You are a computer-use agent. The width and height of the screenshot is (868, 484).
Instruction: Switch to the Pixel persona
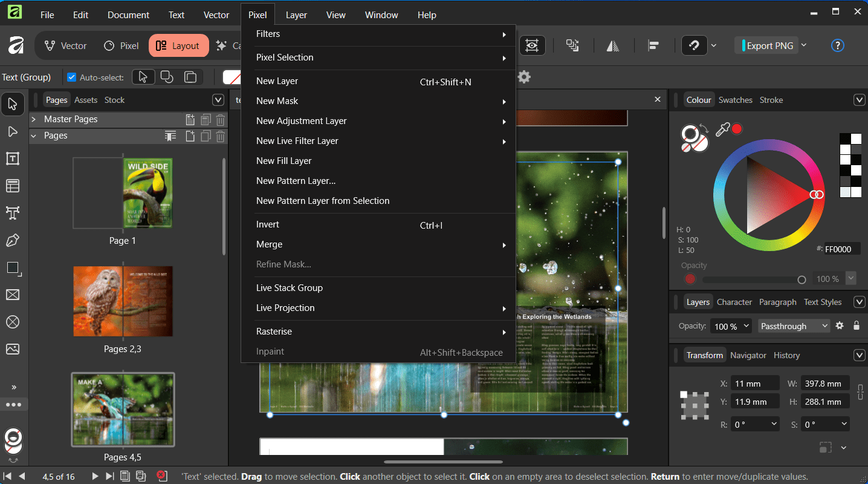[x=121, y=46]
